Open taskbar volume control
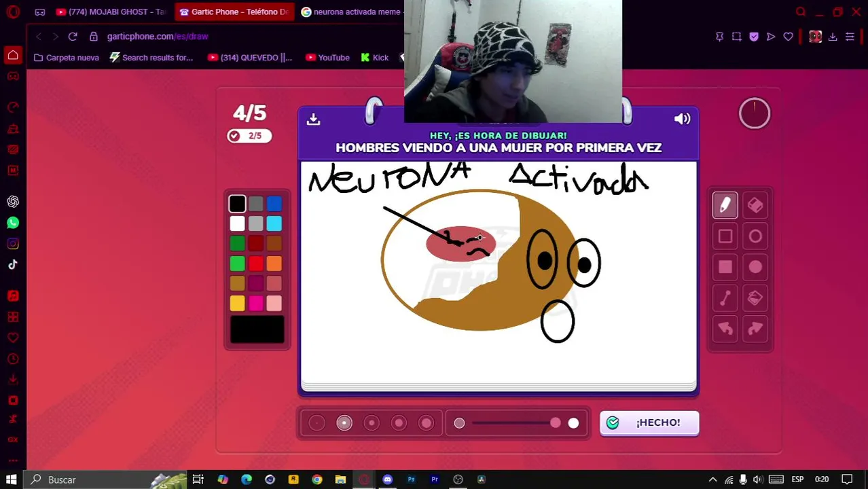 (757, 479)
